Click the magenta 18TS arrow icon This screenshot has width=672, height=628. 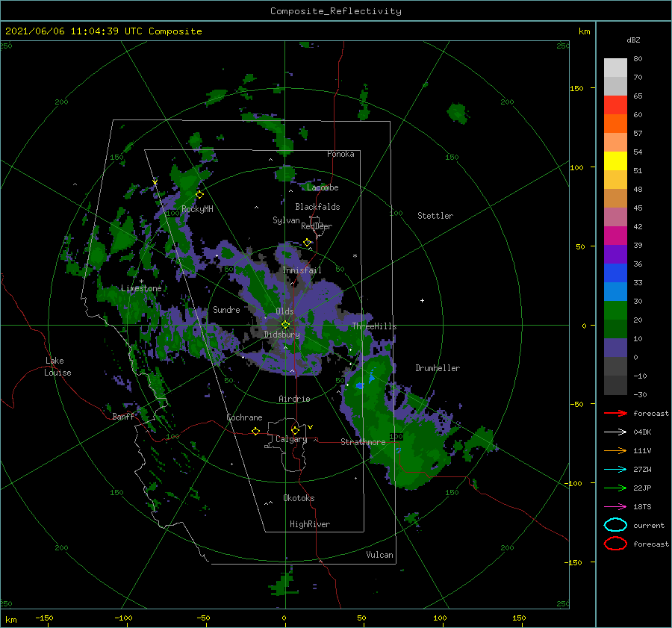tap(615, 507)
